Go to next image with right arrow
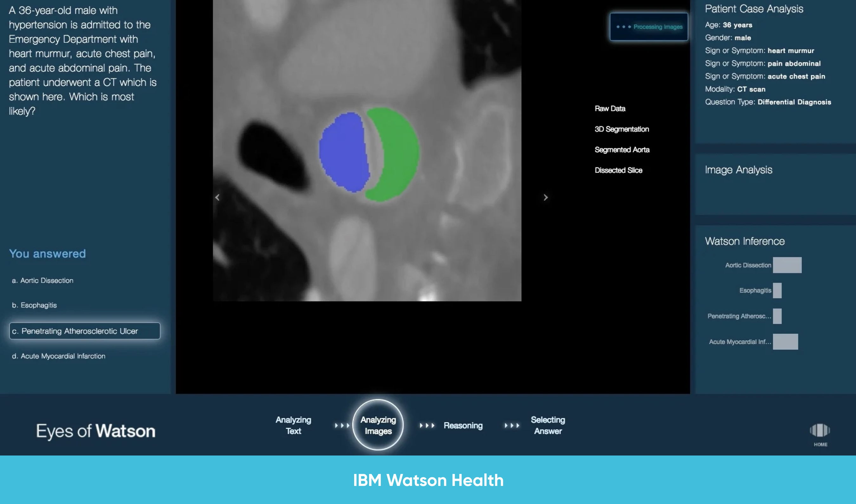This screenshot has width=856, height=504. coord(546,197)
